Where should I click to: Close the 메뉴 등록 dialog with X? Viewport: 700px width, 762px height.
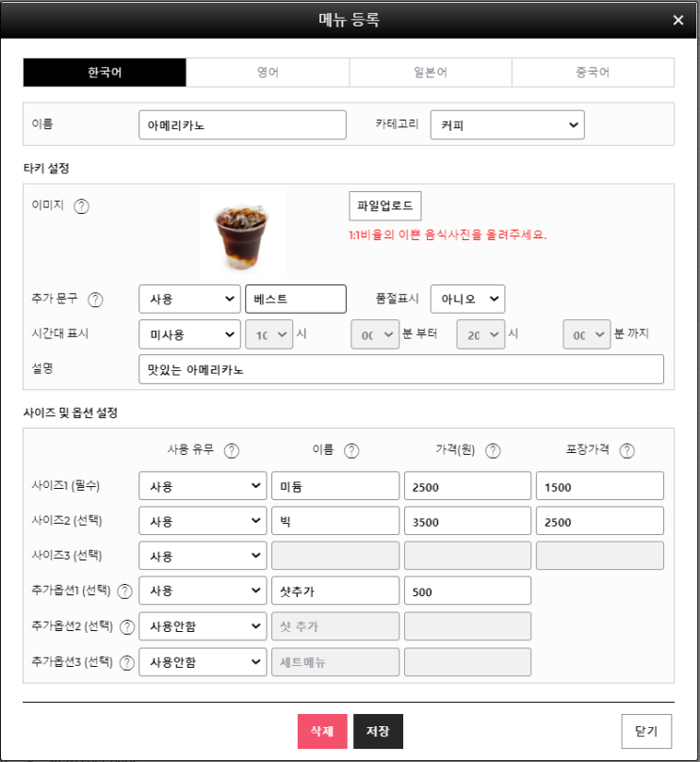click(x=678, y=20)
